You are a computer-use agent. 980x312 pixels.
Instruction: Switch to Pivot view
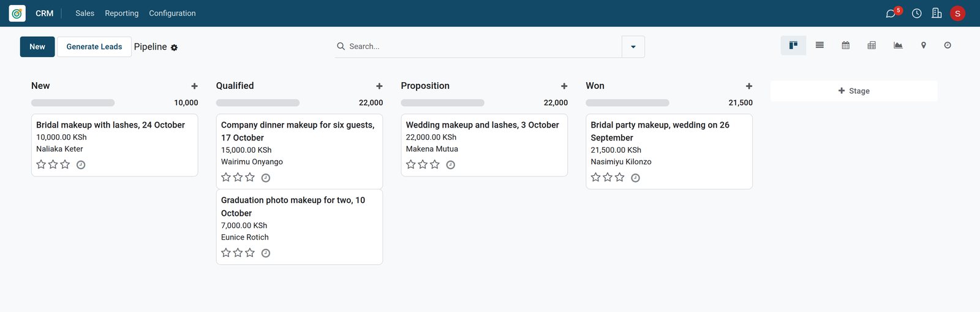click(872, 45)
